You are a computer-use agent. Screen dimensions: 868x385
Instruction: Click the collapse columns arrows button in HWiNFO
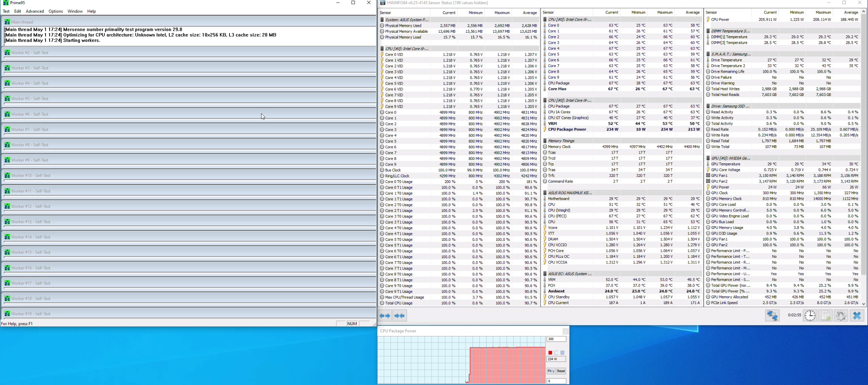[x=399, y=315]
